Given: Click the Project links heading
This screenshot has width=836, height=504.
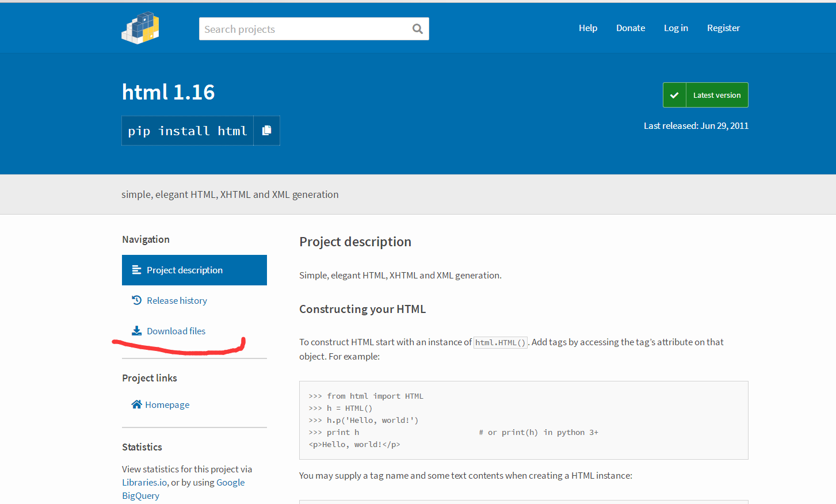Looking at the screenshot, I should (150, 378).
